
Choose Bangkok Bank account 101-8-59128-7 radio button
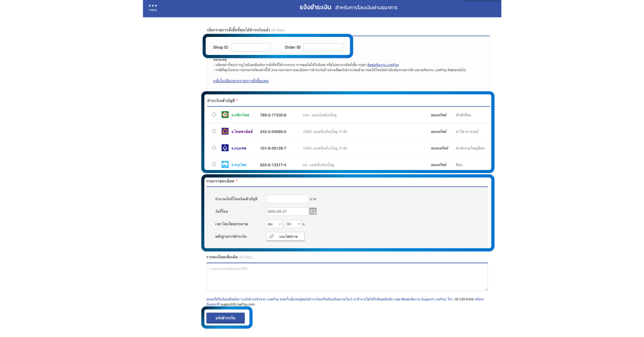coord(214,148)
